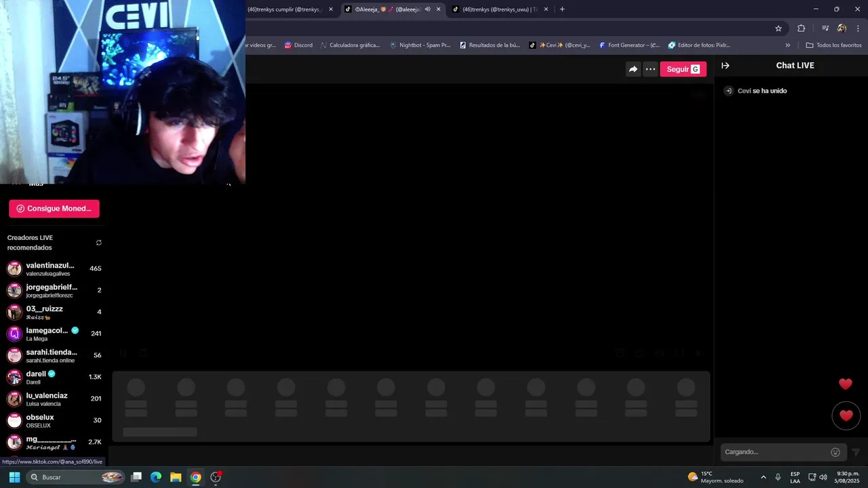Open the media controls icon in the Chrome toolbar
Viewport: 868px width, 488px height.
coord(825,28)
